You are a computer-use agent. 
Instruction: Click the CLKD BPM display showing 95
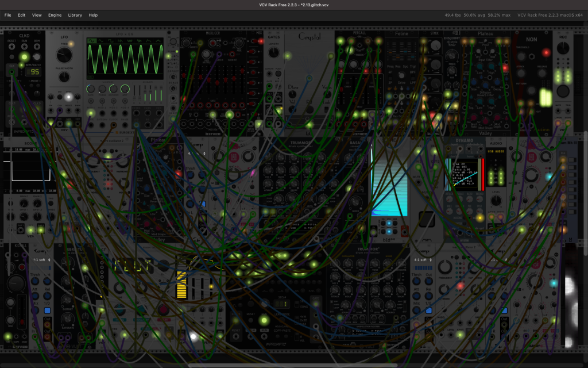tap(33, 72)
